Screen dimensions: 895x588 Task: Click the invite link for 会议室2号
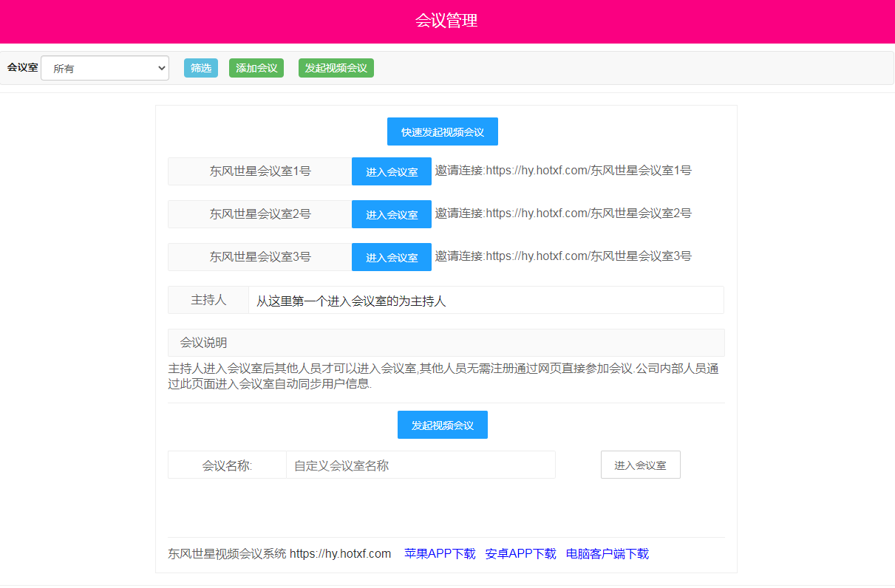coord(564,213)
